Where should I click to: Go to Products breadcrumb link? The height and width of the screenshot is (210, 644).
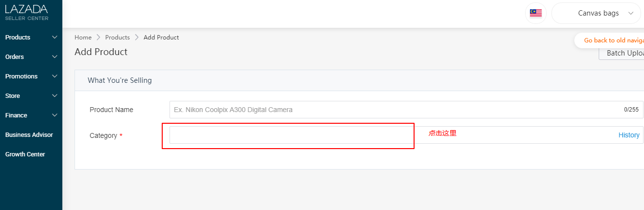117,37
